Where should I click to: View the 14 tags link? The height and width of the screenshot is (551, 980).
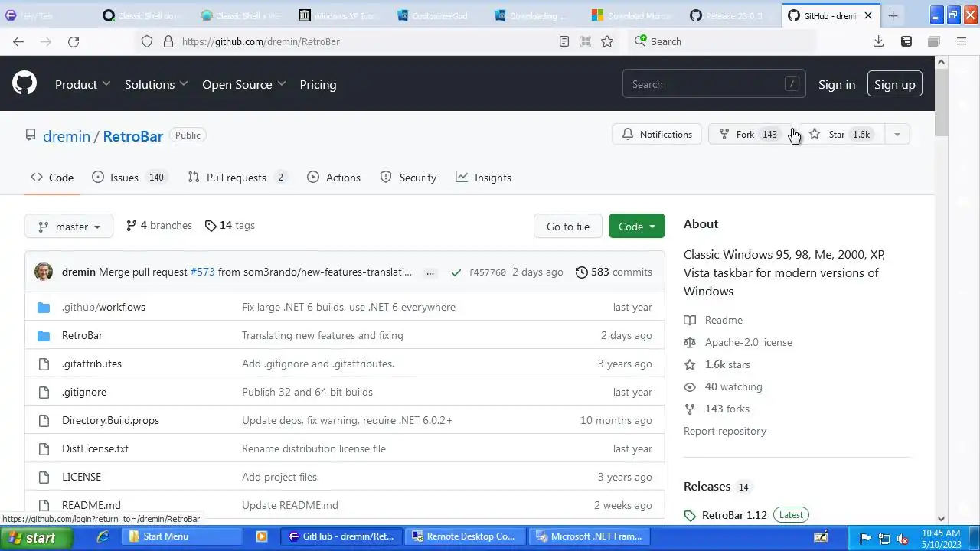[230, 225]
